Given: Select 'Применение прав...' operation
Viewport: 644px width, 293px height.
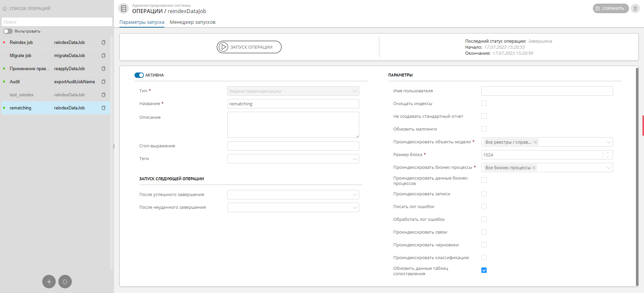Looking at the screenshot, I should (x=56, y=69).
